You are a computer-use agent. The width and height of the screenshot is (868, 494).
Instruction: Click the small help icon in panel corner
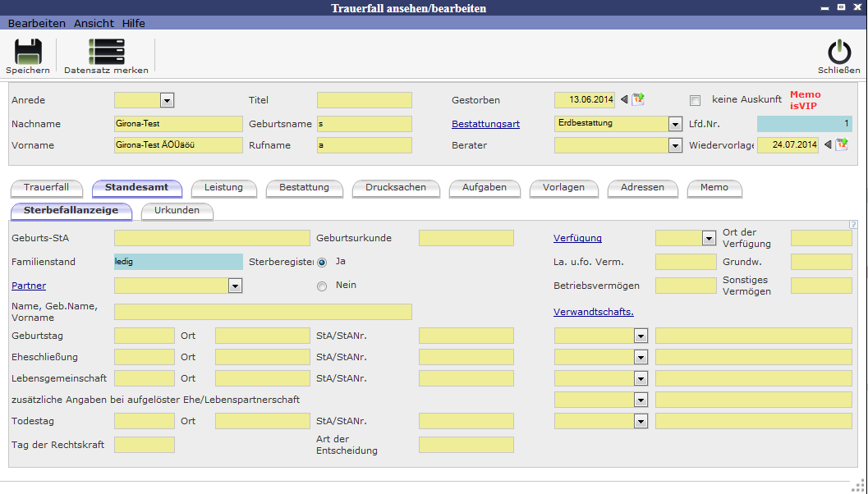pyautogui.click(x=853, y=224)
